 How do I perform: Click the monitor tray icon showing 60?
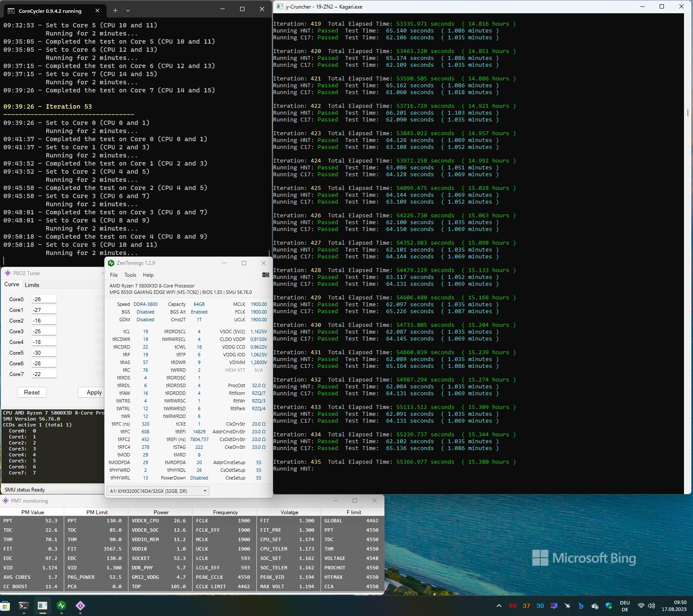pos(554,606)
